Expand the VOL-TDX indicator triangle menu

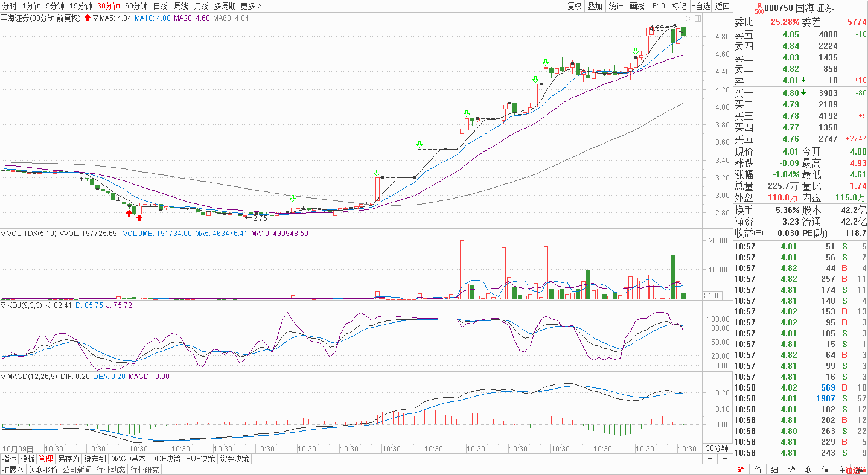click(x=3, y=233)
